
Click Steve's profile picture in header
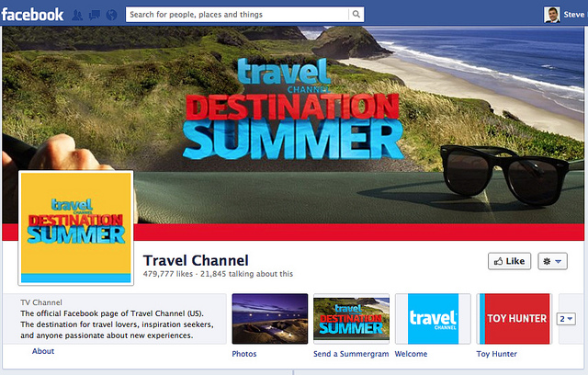(x=552, y=15)
